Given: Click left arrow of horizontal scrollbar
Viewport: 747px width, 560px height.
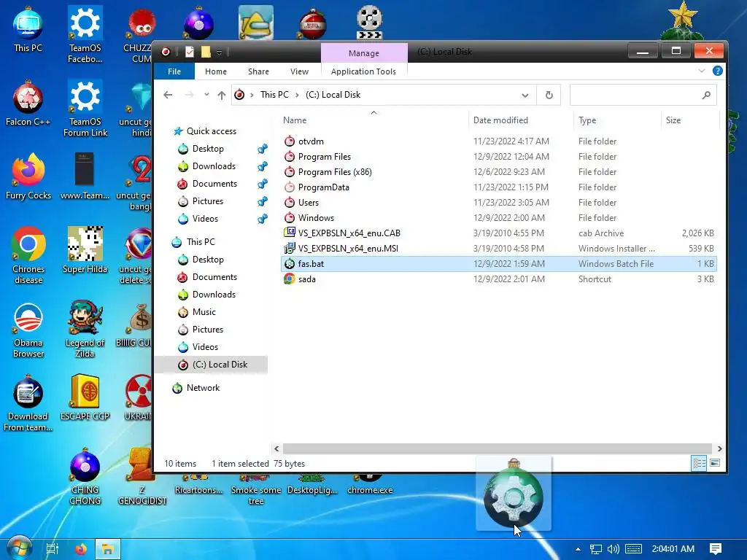Looking at the screenshot, I should coord(276,448).
